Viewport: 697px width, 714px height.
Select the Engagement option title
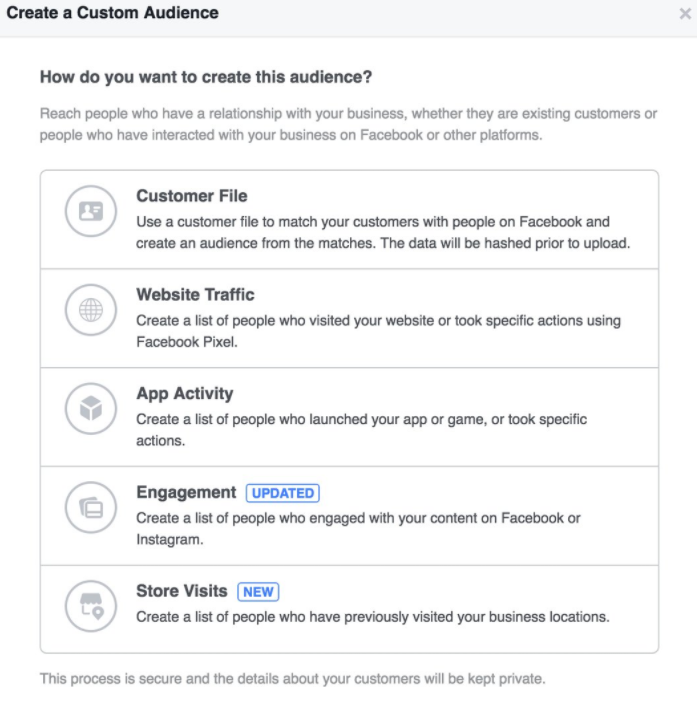pyautogui.click(x=186, y=493)
